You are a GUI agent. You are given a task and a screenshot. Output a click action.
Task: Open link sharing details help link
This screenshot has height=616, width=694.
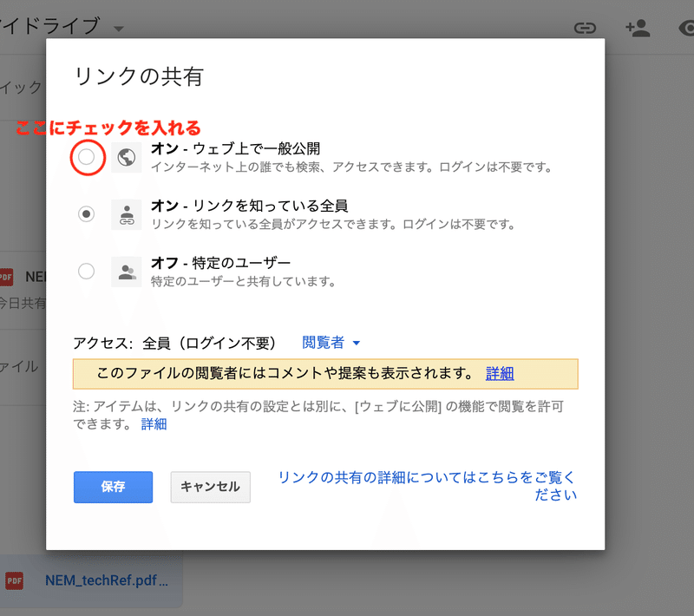coord(428,486)
